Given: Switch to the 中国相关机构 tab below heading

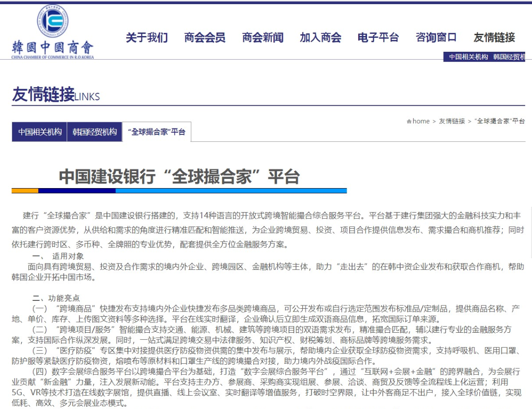Looking at the screenshot, I should coord(40,132).
